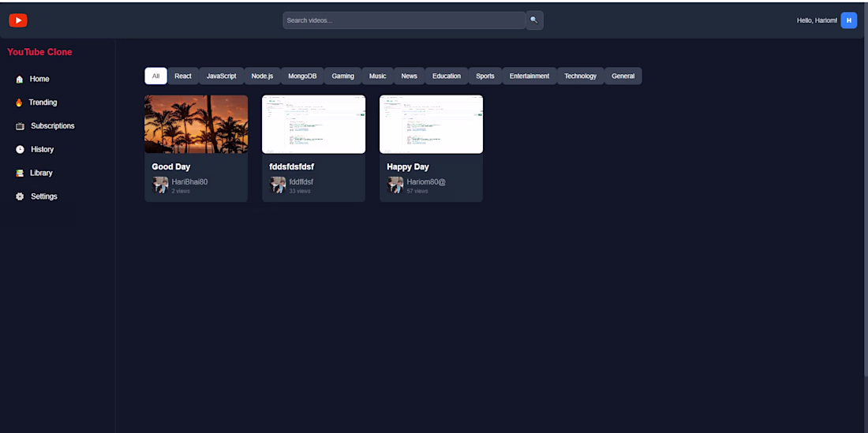868x433 pixels.
Task: Open the Happy Day video thumbnail
Action: [431, 124]
